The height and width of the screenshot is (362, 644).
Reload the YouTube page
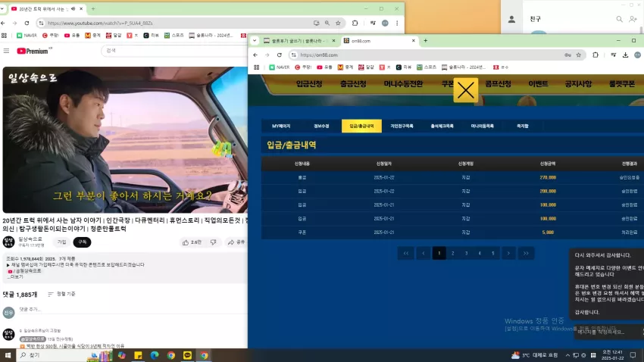coord(27,23)
